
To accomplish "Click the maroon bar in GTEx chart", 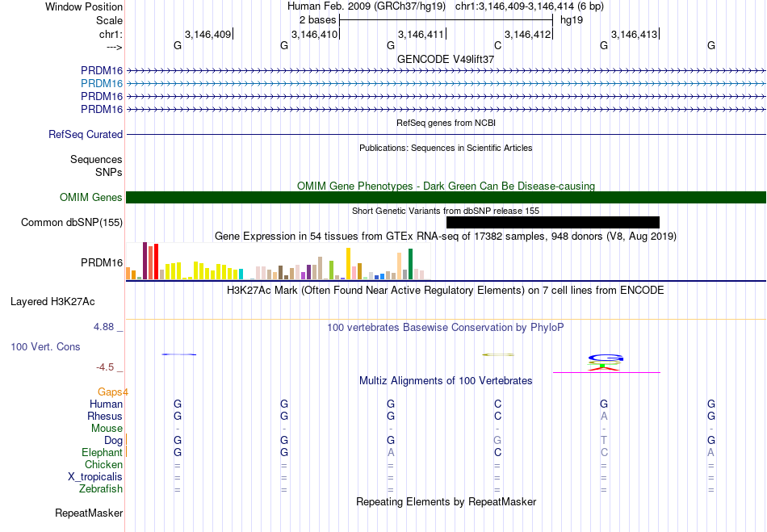I will pyautogui.click(x=145, y=261).
